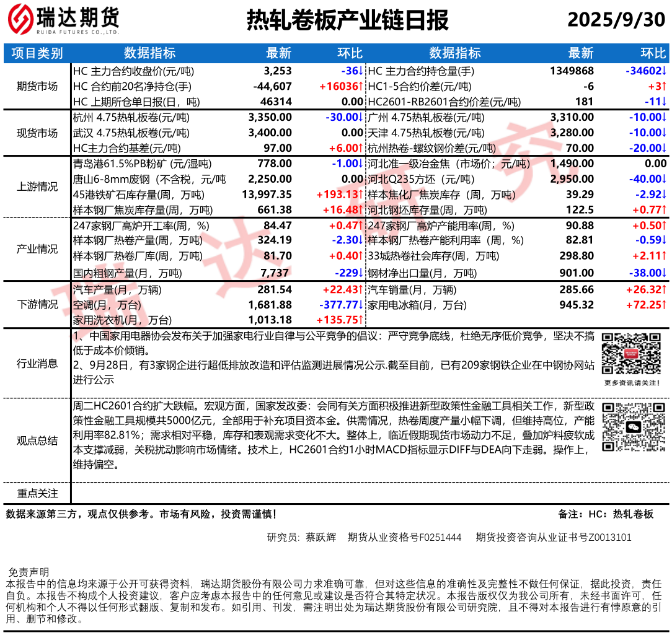Viewport: 672px width, 635px height.
Task: Click the 下游情况 row label
Action: 37,304
